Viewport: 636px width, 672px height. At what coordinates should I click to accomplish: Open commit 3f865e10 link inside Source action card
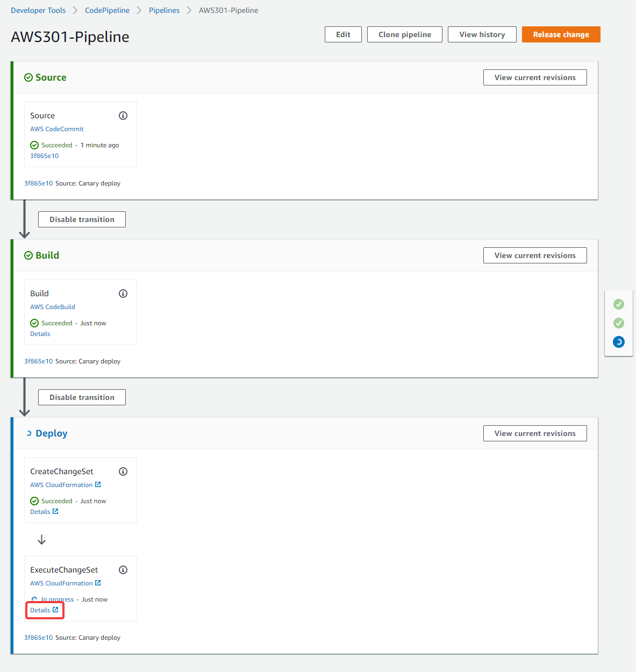tap(44, 156)
